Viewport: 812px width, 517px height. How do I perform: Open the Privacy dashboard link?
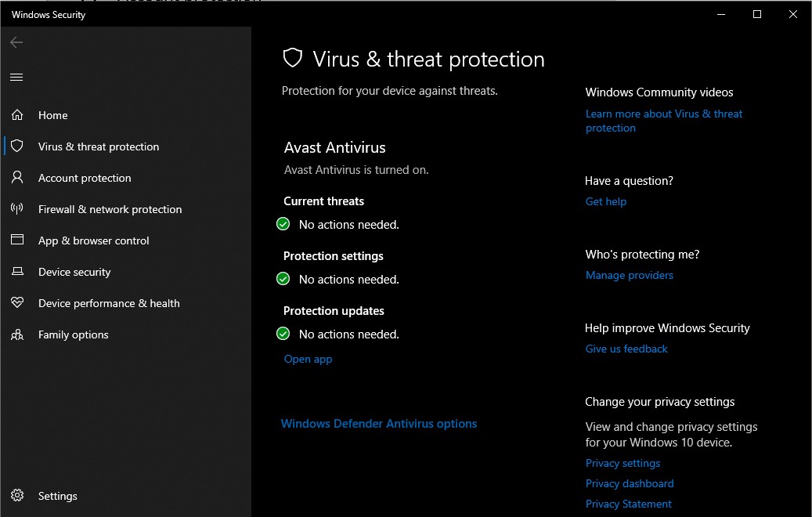[x=630, y=483]
